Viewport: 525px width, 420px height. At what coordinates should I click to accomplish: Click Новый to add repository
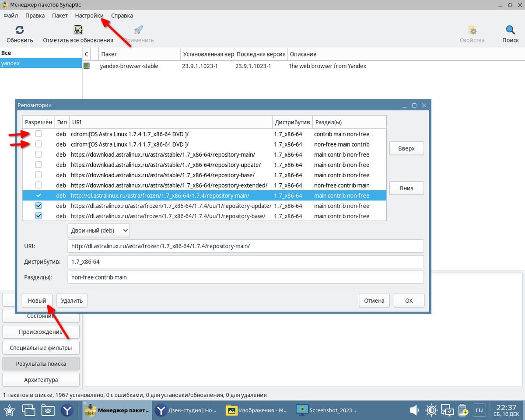click(37, 301)
